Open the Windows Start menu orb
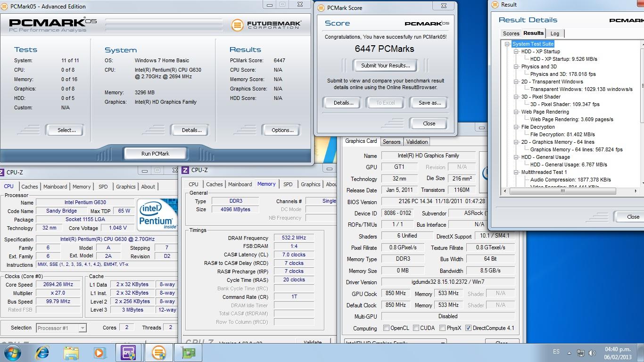This screenshot has height=362, width=644. (12, 352)
